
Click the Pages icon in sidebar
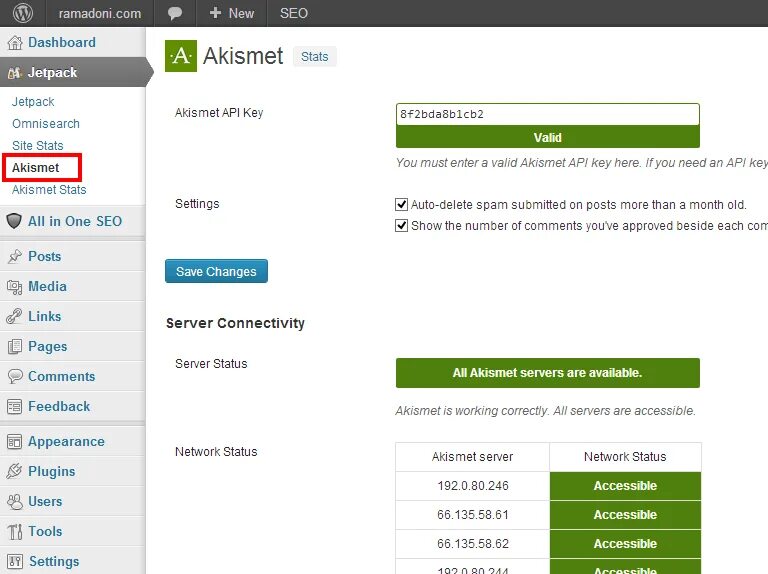(x=15, y=346)
